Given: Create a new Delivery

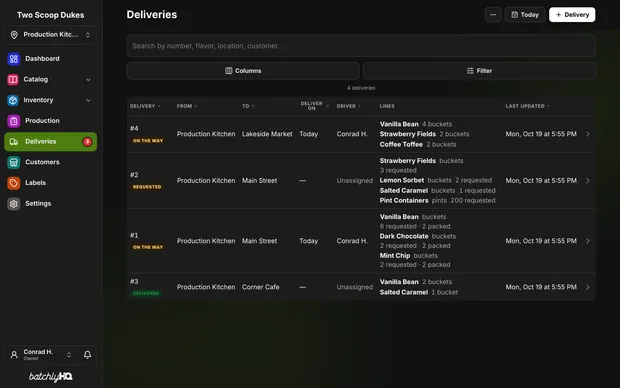Looking at the screenshot, I should 572,15.
